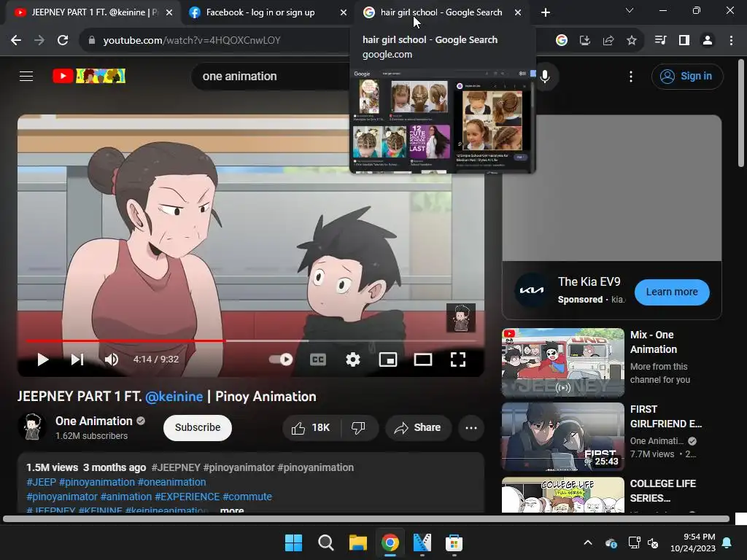This screenshot has height=560, width=747.
Task: Play the video
Action: point(43,359)
